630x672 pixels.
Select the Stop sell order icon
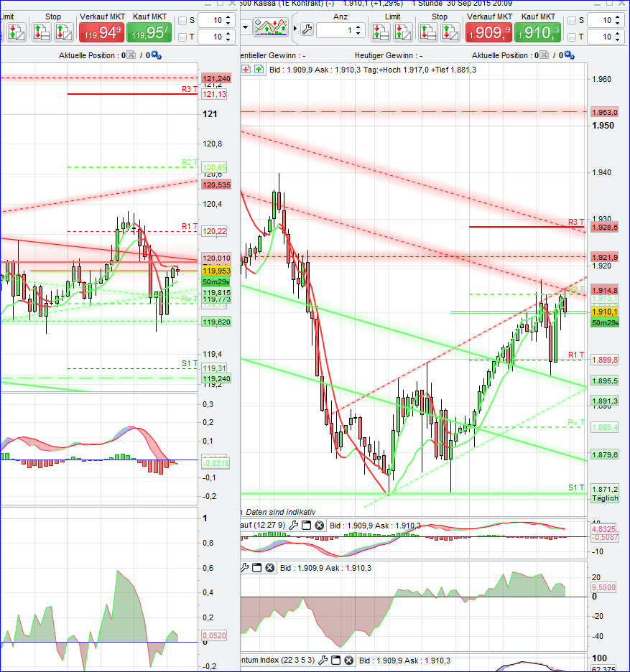[450, 30]
